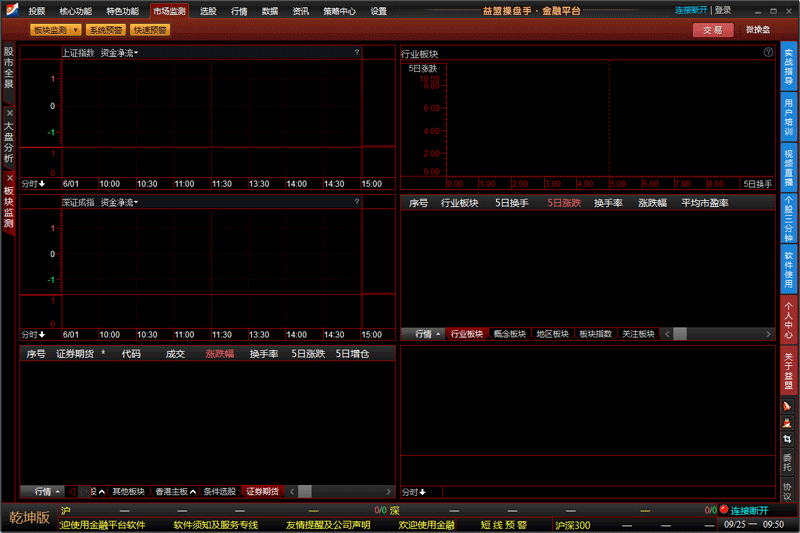This screenshot has width=800, height=533.
Task: Open 实战指导 right sidebar button
Action: tap(788, 67)
